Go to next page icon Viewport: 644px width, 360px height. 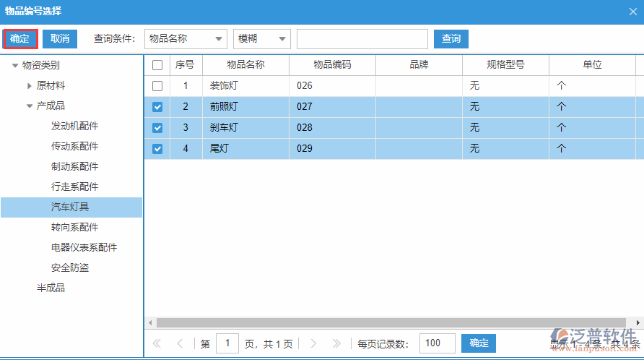click(x=313, y=343)
